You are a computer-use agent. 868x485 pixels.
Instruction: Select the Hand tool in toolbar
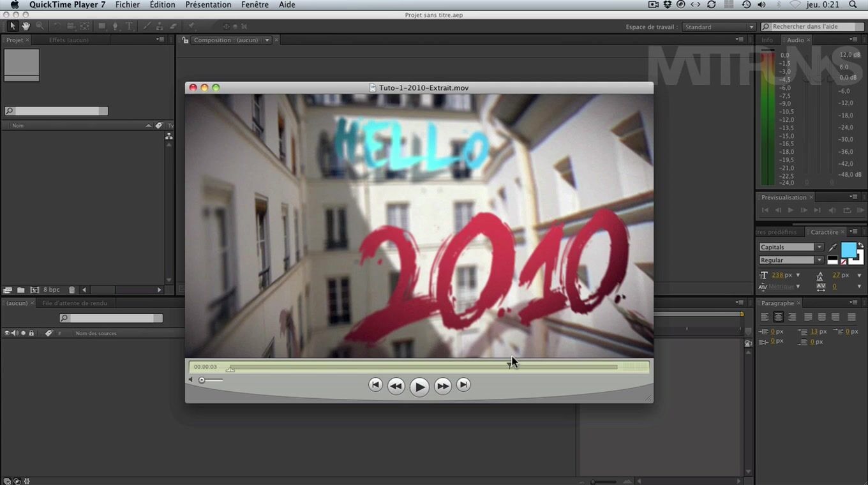coord(26,26)
